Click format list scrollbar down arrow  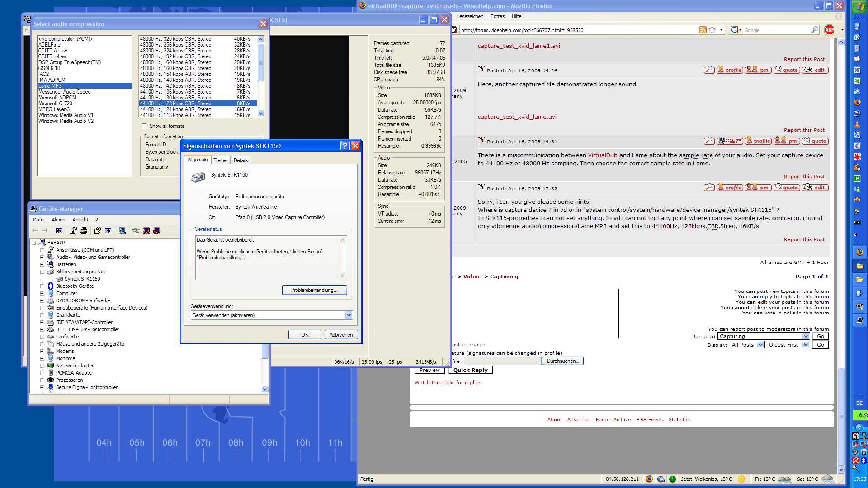click(260, 114)
